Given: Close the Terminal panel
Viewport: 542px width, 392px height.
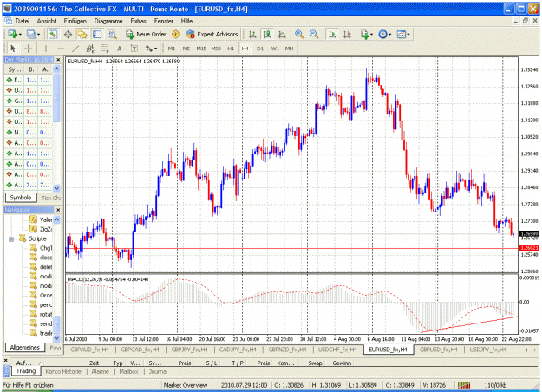Looking at the screenshot, I should 6,360.
